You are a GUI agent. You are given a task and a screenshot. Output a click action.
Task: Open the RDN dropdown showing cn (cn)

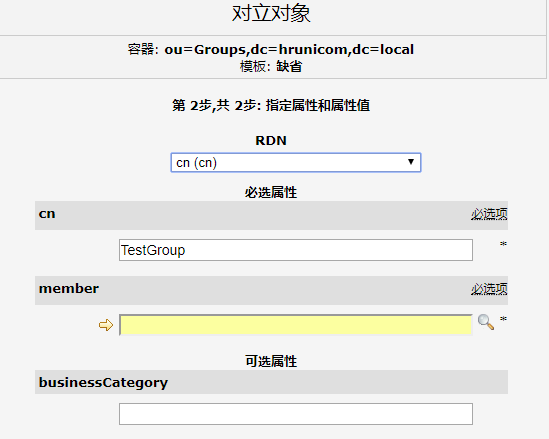point(296,162)
